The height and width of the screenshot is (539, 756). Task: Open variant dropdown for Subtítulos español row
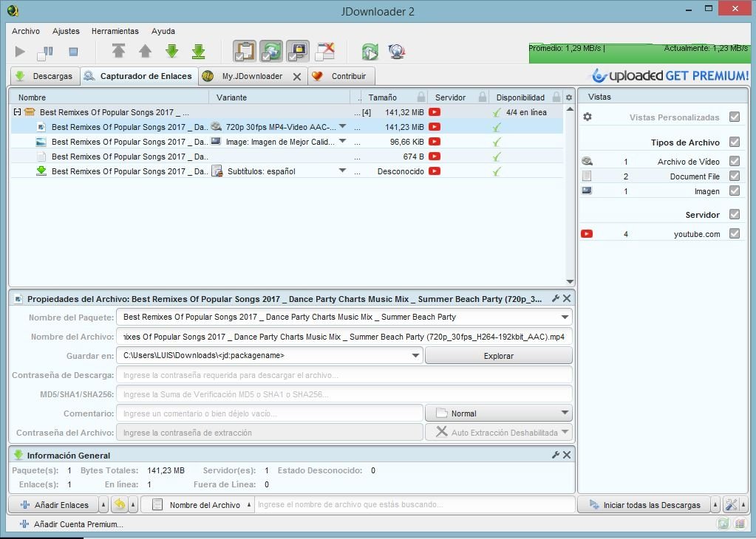click(342, 171)
